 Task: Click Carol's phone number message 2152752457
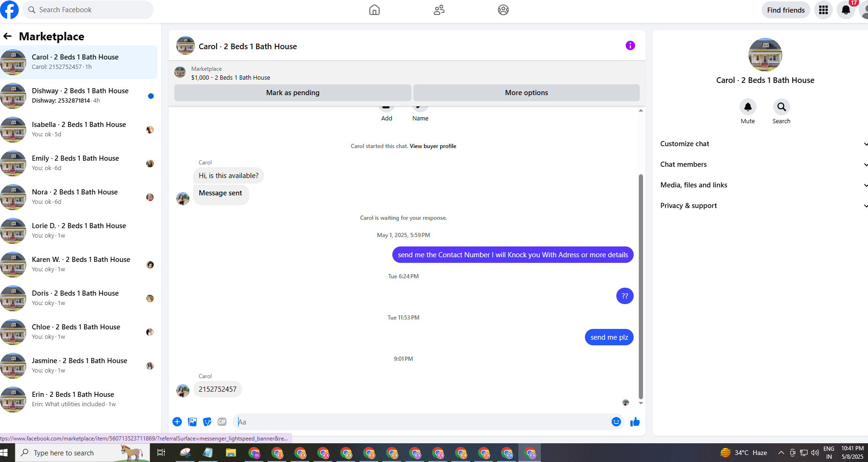[217, 389]
